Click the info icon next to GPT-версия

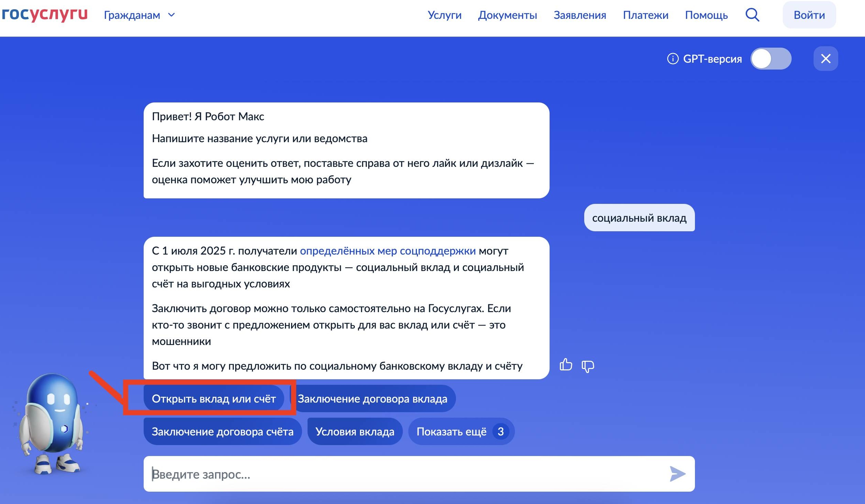(x=673, y=59)
